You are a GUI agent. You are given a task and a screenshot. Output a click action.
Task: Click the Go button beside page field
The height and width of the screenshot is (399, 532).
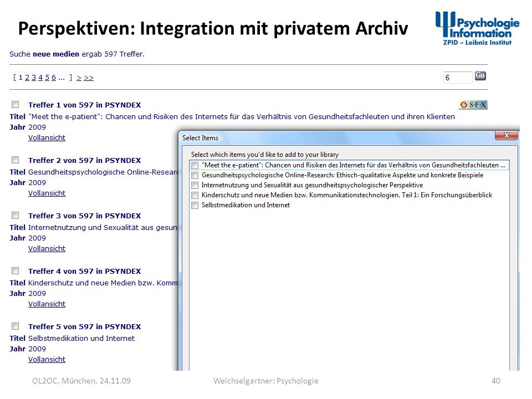(480, 75)
